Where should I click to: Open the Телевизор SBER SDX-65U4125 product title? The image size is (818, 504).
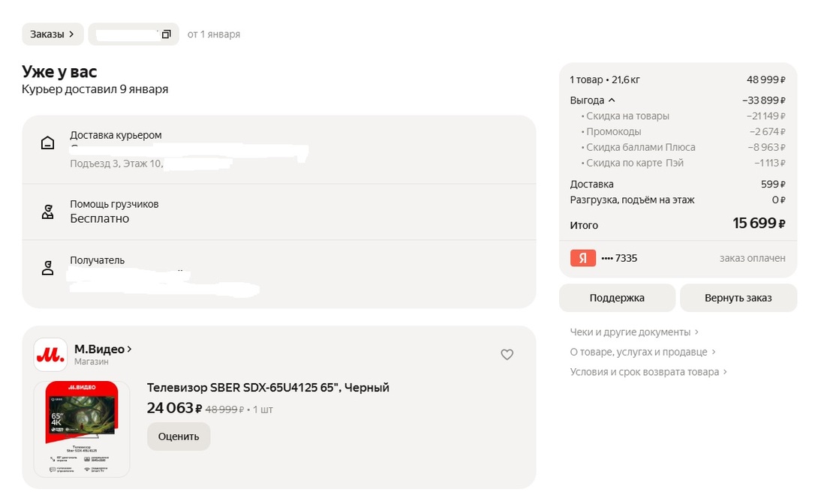coord(268,388)
